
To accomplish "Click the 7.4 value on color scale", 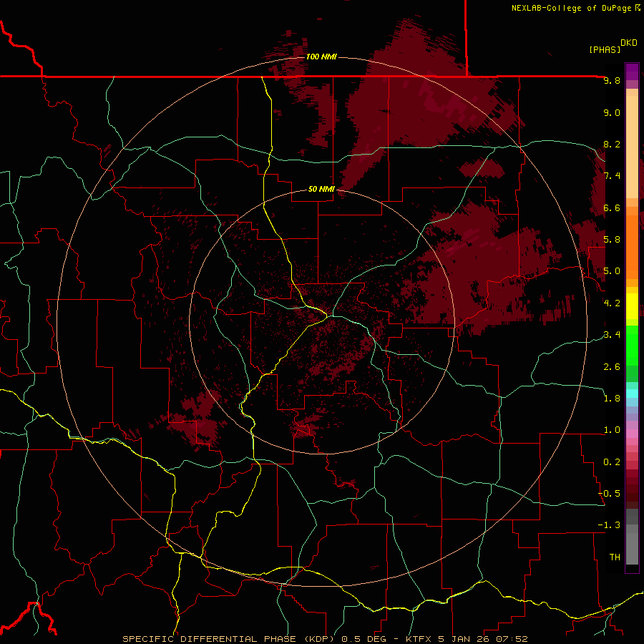I will [612, 176].
